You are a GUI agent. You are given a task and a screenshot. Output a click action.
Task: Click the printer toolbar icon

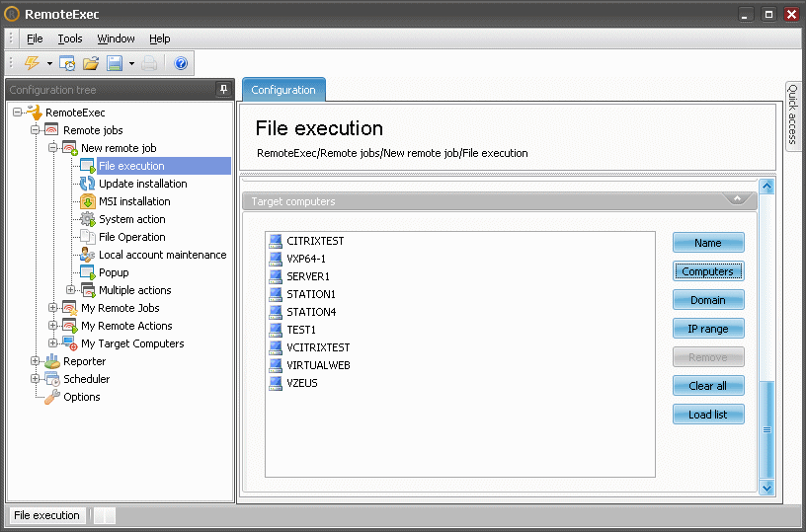(149, 63)
